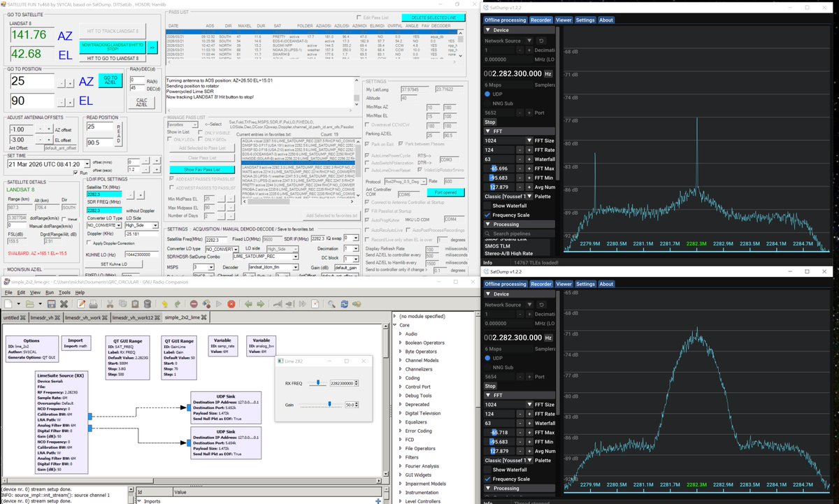Open block properties with the pencil edit icon
This screenshot has width=839, height=504.
pyautogui.click(x=81, y=304)
